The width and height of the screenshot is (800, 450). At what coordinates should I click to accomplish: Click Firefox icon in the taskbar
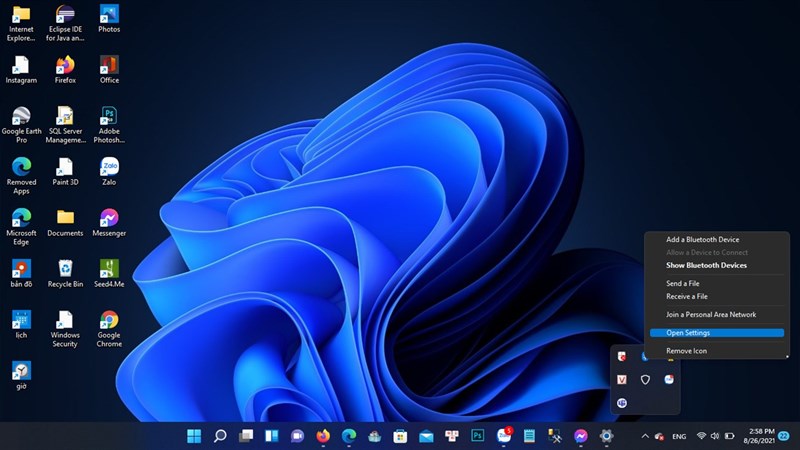tap(322, 436)
